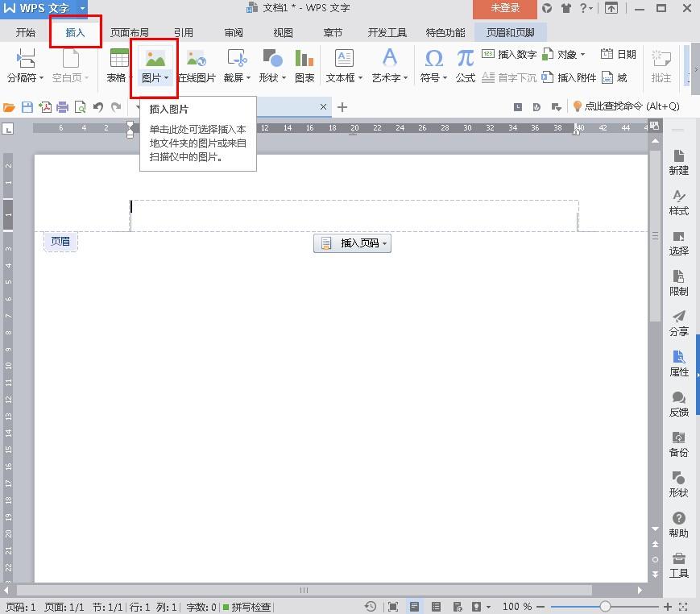Click the new tab plus button

(x=342, y=107)
